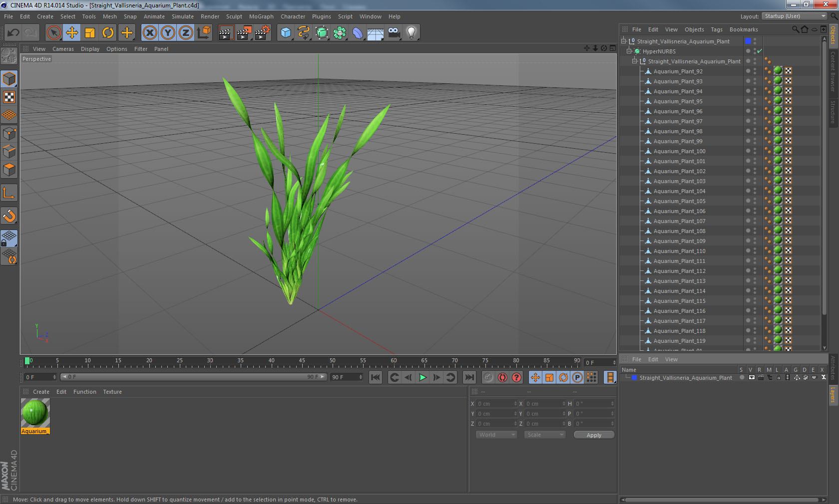The height and width of the screenshot is (504, 839).
Task: Open the File menu
Action: tap(8, 16)
